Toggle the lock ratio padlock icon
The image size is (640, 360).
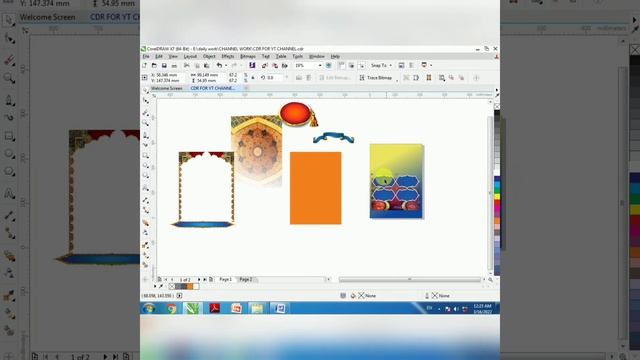coord(253,78)
